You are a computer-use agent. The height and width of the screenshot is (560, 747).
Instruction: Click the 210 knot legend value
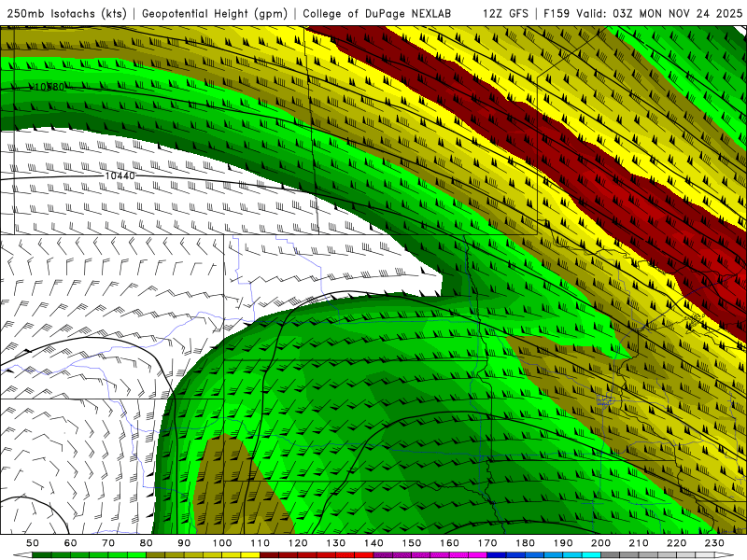pos(639,543)
